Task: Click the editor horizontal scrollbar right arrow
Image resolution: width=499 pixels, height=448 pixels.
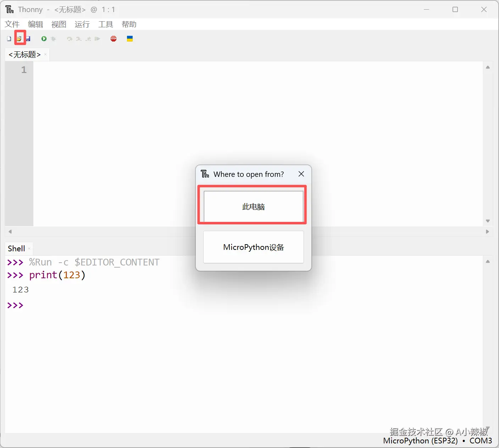Action: pos(487,231)
